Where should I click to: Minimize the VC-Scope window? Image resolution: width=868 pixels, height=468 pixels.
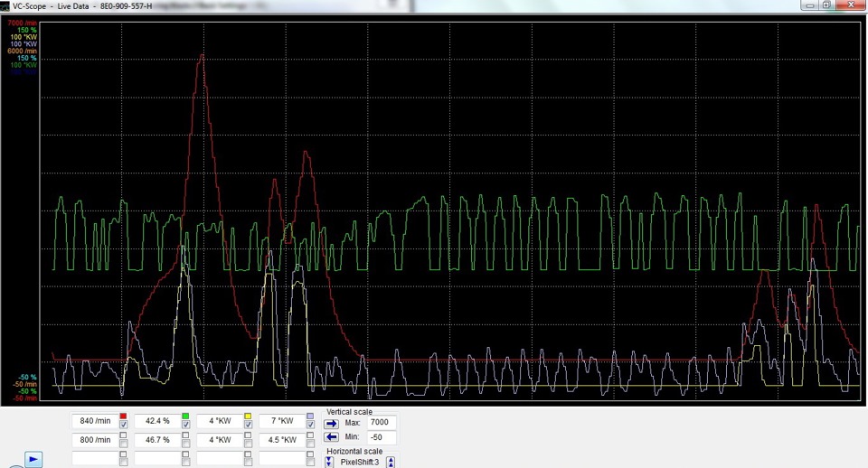click(810, 5)
